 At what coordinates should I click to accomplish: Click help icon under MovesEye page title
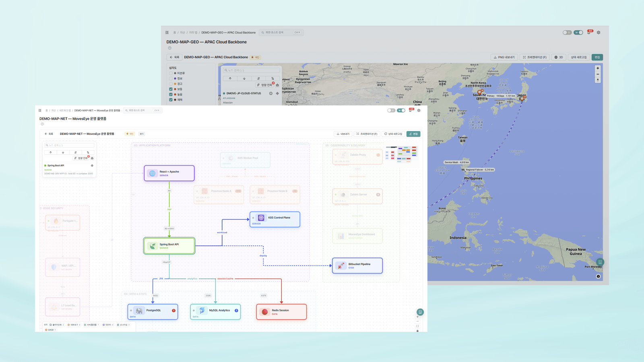coord(42,124)
